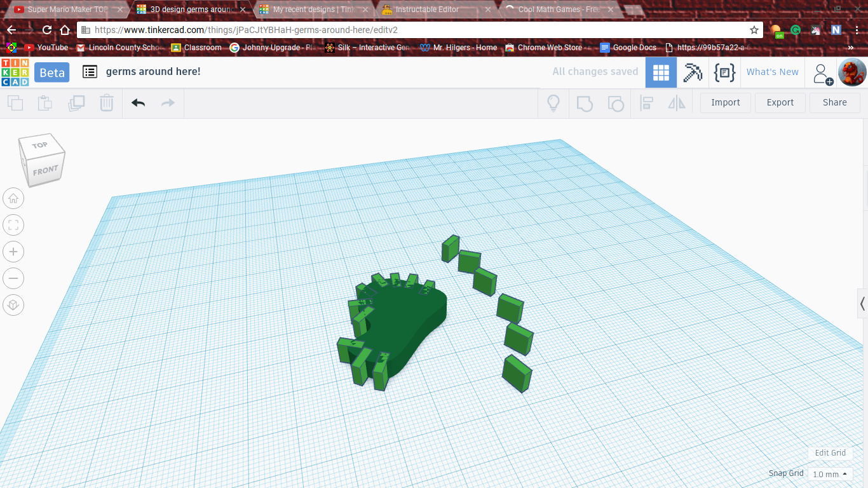
Task: Click Fit all in view icon
Action: tap(13, 225)
